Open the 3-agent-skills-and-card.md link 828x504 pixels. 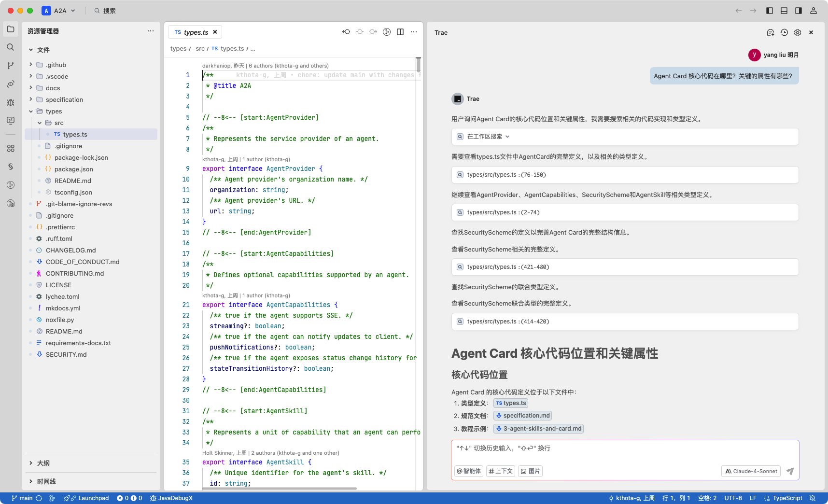coord(538,429)
